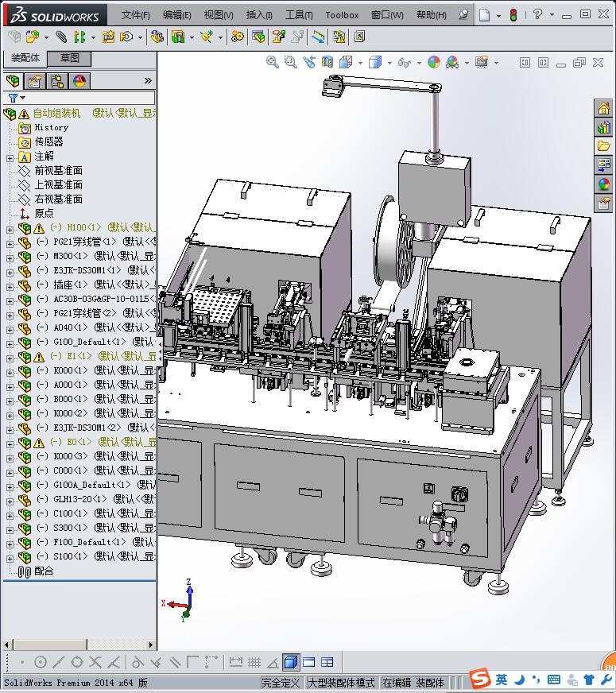Click the Hide/Show Items glasses icon
Image resolution: width=616 pixels, height=693 pixels.
[404, 62]
